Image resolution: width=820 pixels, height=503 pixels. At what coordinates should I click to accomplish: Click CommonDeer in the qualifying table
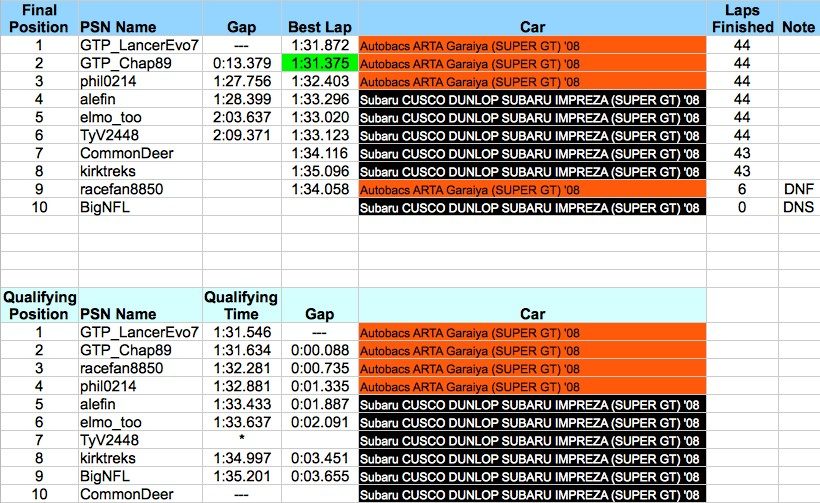pos(140,494)
